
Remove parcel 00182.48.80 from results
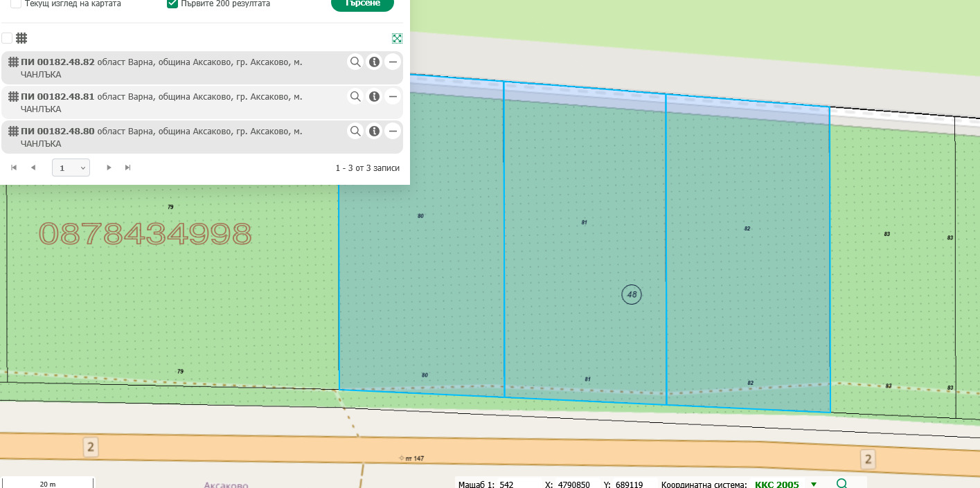pyautogui.click(x=393, y=132)
